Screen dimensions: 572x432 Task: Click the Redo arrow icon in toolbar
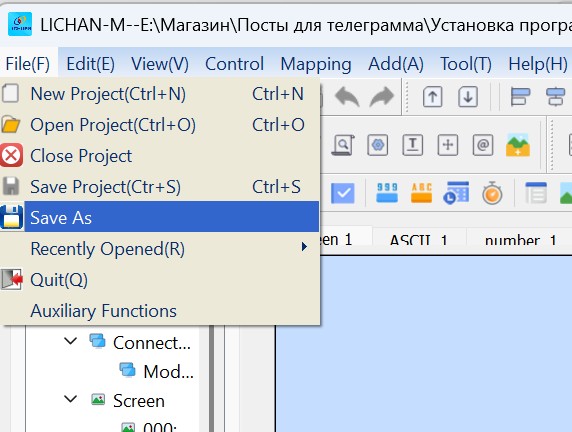(382, 97)
